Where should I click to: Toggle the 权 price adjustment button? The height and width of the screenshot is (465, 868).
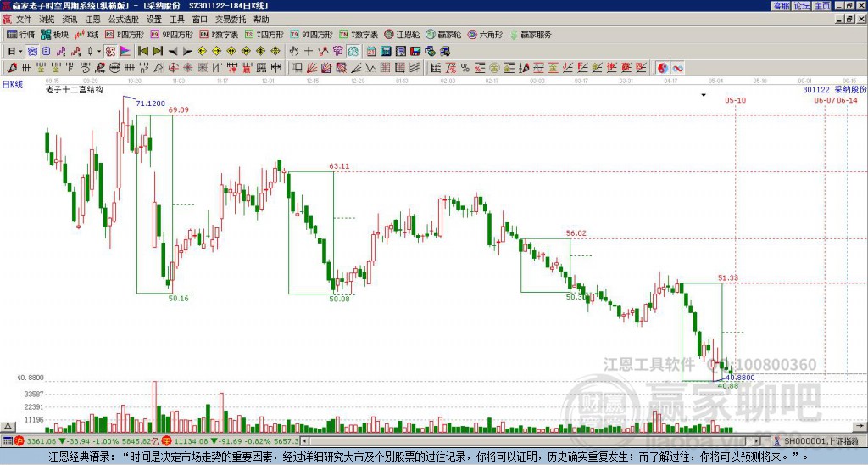(110, 52)
